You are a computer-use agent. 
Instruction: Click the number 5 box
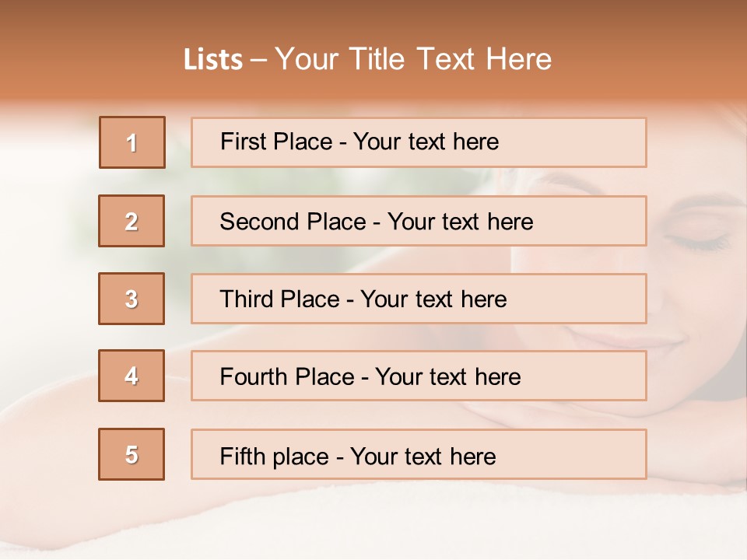point(132,454)
